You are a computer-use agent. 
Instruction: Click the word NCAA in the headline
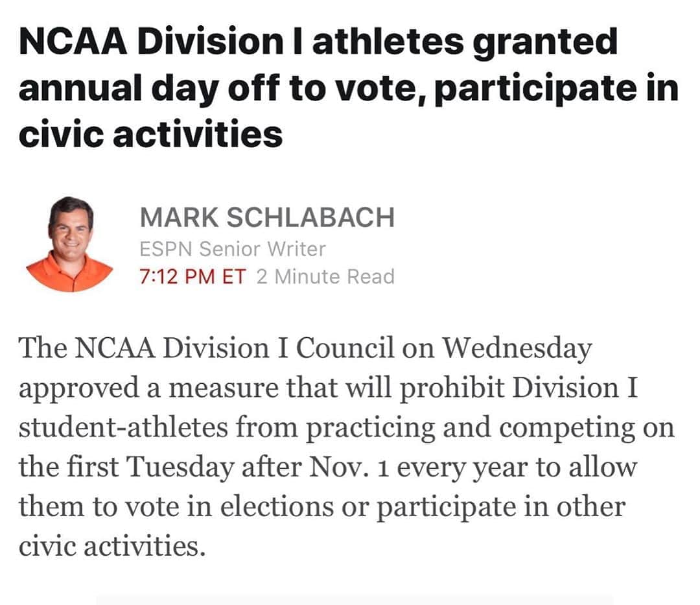73,42
